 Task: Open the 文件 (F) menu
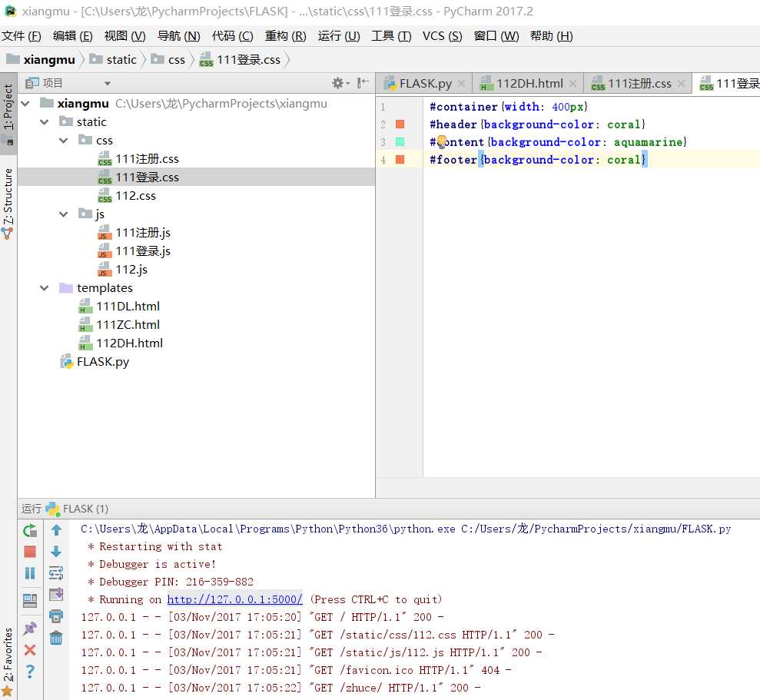point(22,36)
